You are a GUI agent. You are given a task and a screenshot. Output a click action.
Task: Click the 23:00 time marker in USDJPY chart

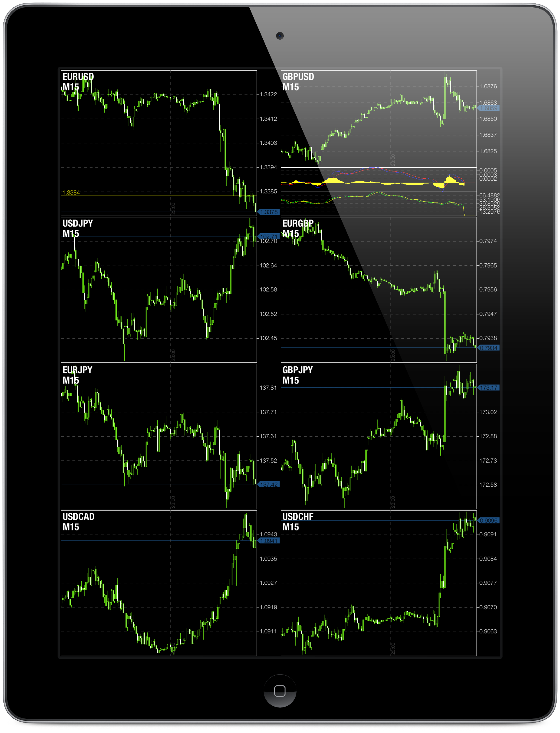point(173,355)
